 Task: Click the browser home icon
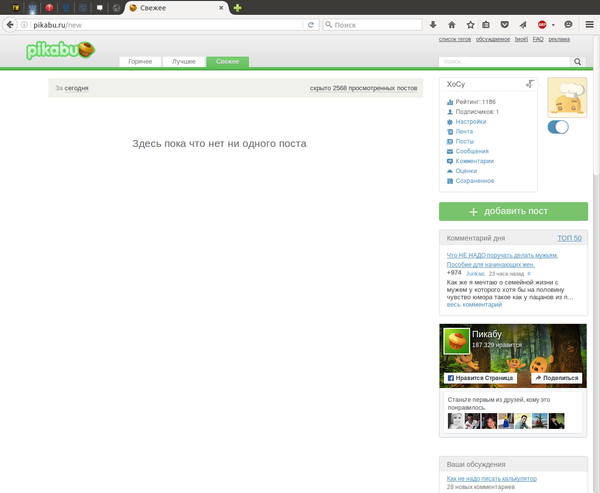coord(452,24)
